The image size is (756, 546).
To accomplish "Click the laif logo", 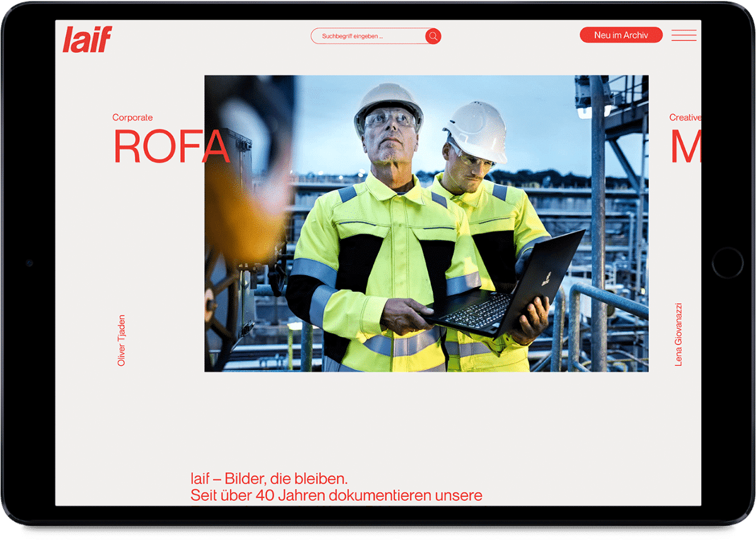I will tap(87, 40).
